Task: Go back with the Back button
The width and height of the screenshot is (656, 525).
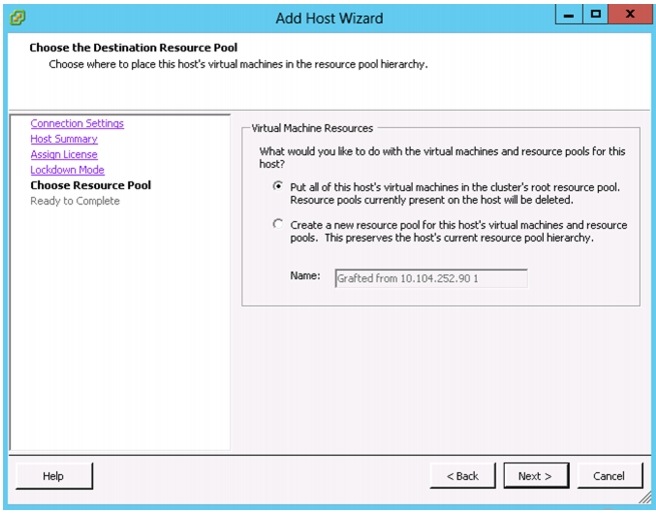Action: [462, 476]
